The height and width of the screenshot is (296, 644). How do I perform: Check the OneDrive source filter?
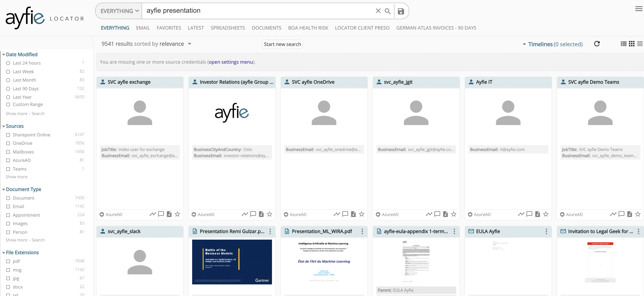coord(8,143)
